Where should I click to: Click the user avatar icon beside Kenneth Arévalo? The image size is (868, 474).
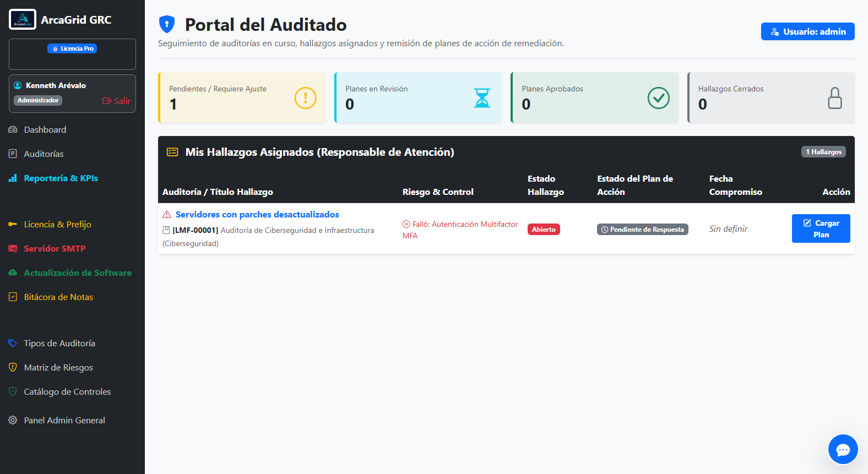(x=18, y=85)
